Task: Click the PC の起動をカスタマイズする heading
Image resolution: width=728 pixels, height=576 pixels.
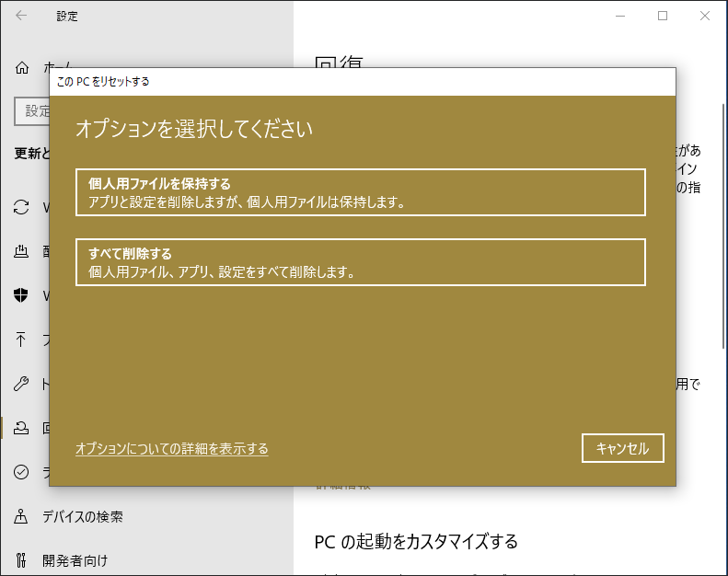Action: click(416, 542)
